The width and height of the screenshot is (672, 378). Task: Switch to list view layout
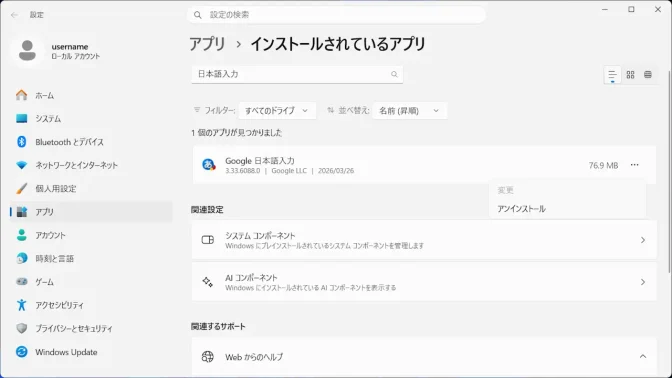(612, 75)
